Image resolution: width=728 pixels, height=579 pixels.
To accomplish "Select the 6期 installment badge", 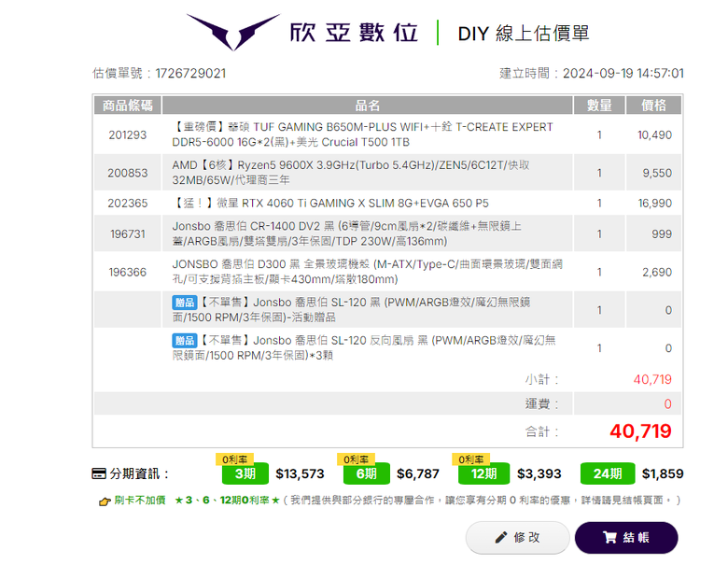I will (x=366, y=473).
